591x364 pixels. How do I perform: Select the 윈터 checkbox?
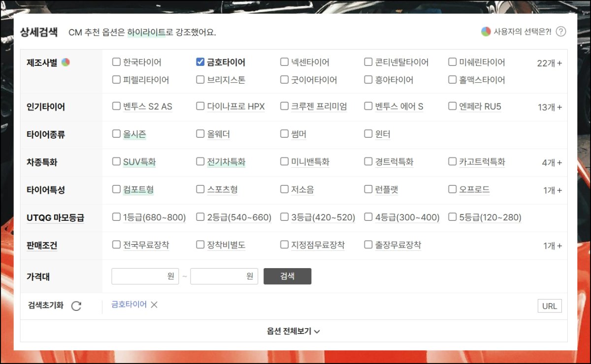368,133
